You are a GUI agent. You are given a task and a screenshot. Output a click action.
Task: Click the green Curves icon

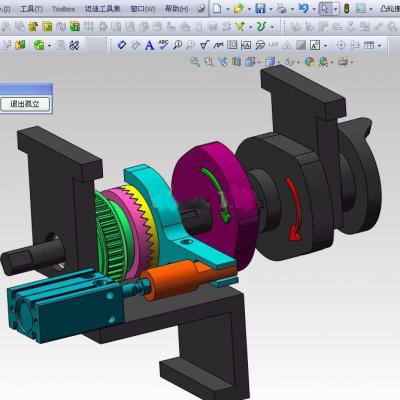261,26
